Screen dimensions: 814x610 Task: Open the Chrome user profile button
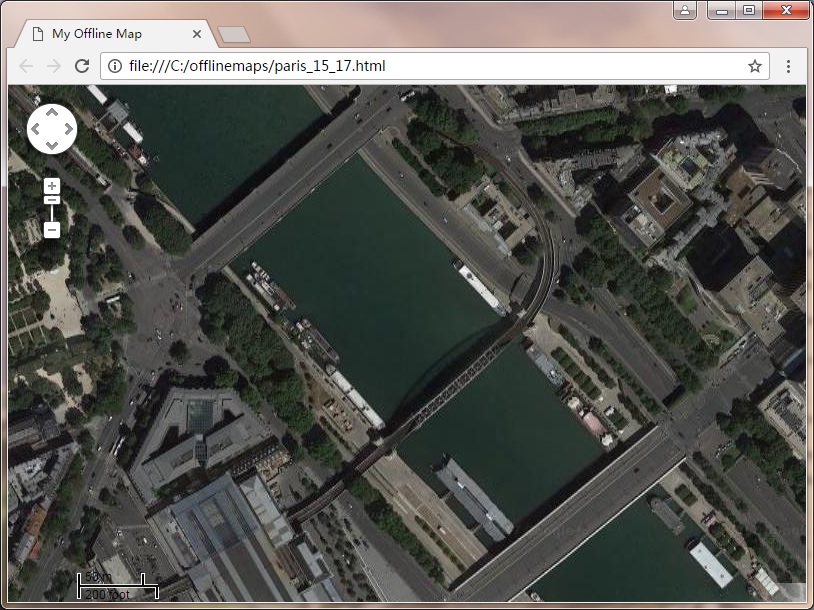click(x=685, y=10)
